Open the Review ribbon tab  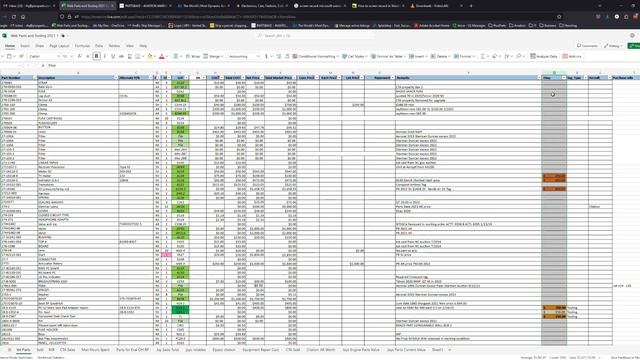click(114, 46)
